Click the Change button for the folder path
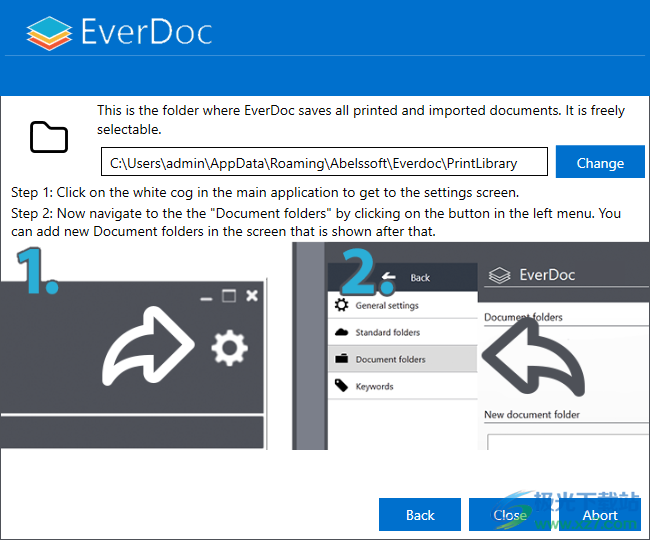The width and height of the screenshot is (650, 540). [x=600, y=162]
